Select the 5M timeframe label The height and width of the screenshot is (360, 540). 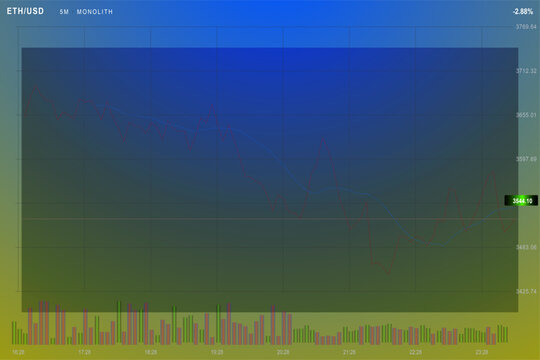pos(64,12)
